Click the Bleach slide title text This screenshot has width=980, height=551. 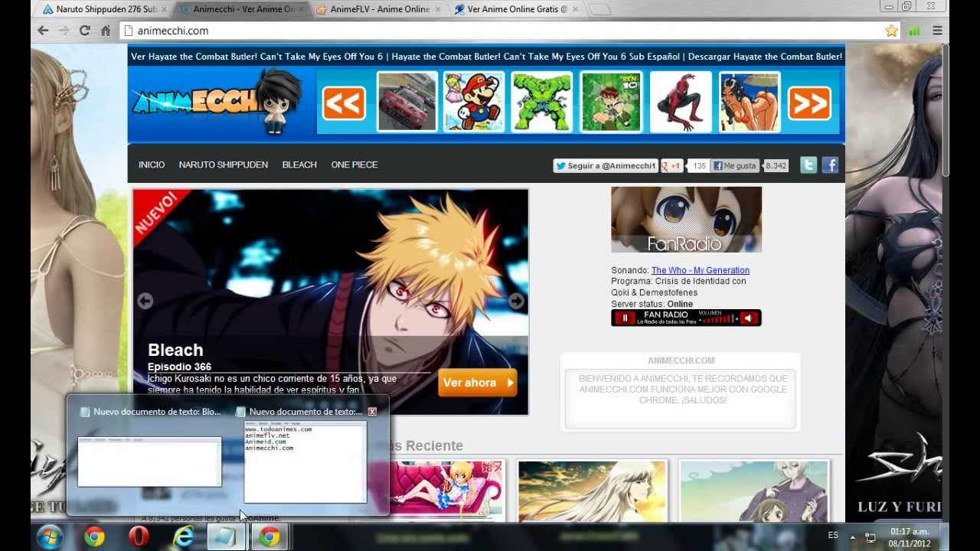[175, 350]
